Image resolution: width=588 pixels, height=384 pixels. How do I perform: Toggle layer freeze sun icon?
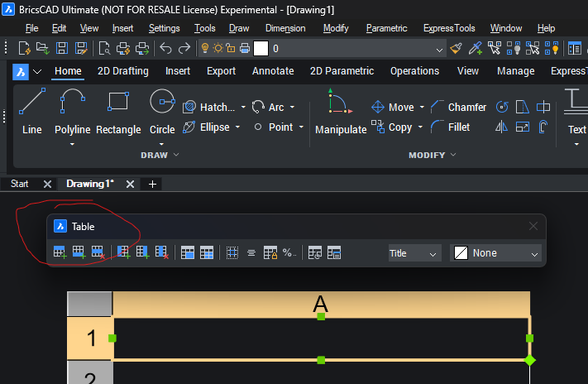218,49
